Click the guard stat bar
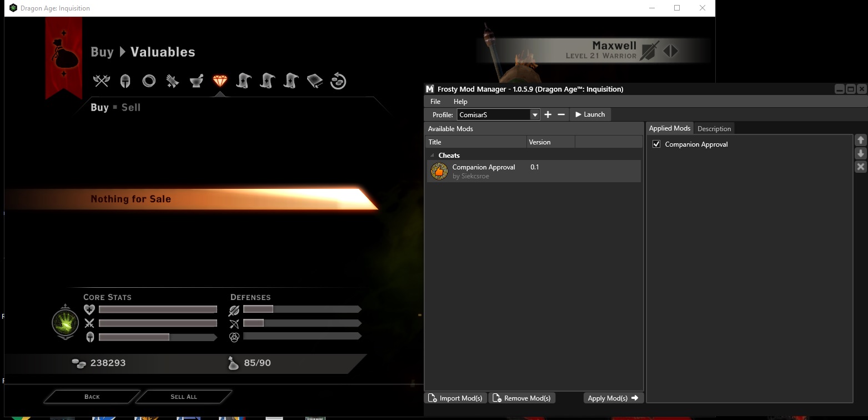The image size is (868, 420). tap(158, 337)
